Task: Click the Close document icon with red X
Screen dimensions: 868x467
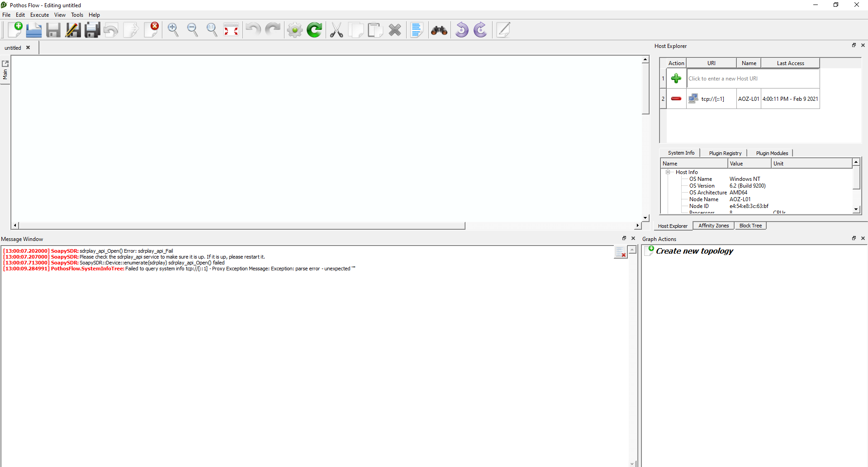Action: click(152, 30)
